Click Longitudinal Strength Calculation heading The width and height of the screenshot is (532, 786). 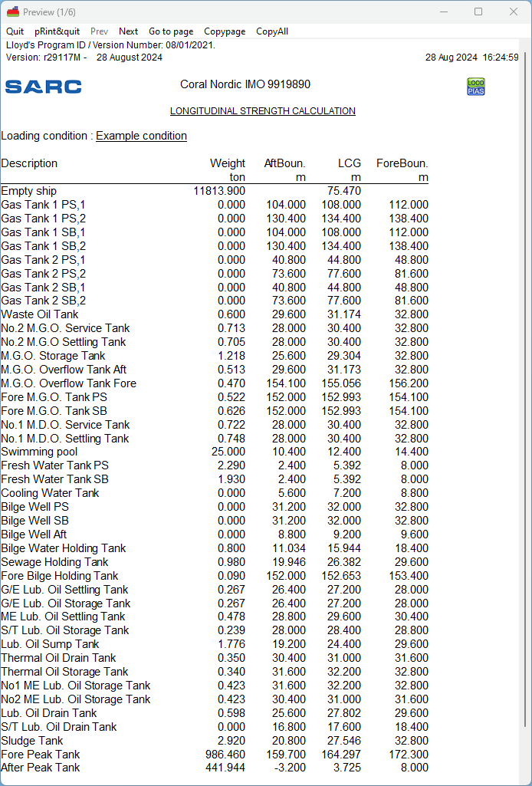point(262,111)
